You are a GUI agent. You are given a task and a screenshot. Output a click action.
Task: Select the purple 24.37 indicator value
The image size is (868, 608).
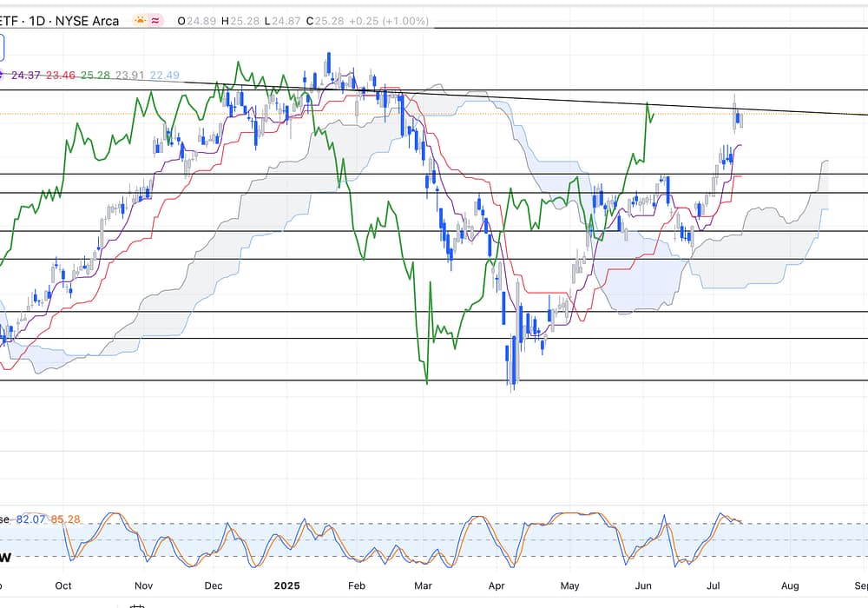26,76
